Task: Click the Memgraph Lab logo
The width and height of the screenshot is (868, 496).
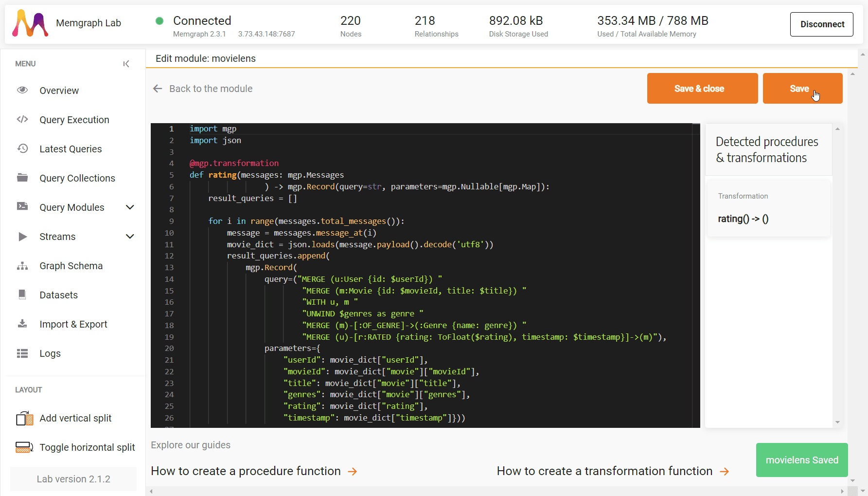Action: click(30, 23)
